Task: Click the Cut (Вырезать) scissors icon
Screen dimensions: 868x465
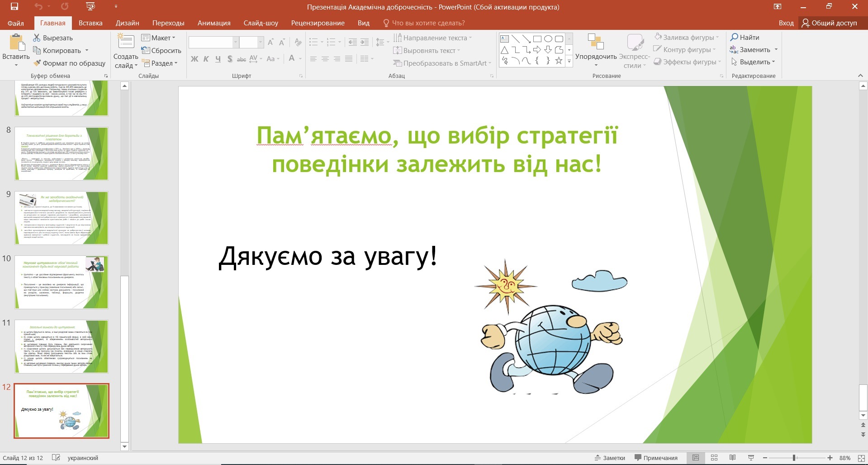Action: pyautogui.click(x=37, y=38)
